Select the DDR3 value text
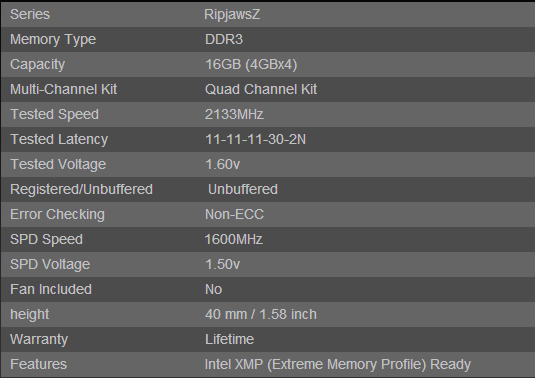This screenshot has width=535, height=378. click(x=224, y=39)
